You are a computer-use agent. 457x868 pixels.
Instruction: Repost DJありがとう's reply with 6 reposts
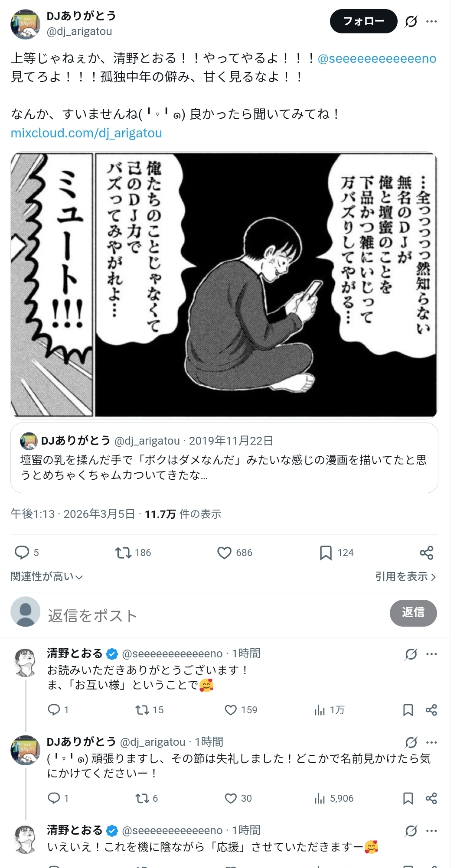pyautogui.click(x=142, y=798)
